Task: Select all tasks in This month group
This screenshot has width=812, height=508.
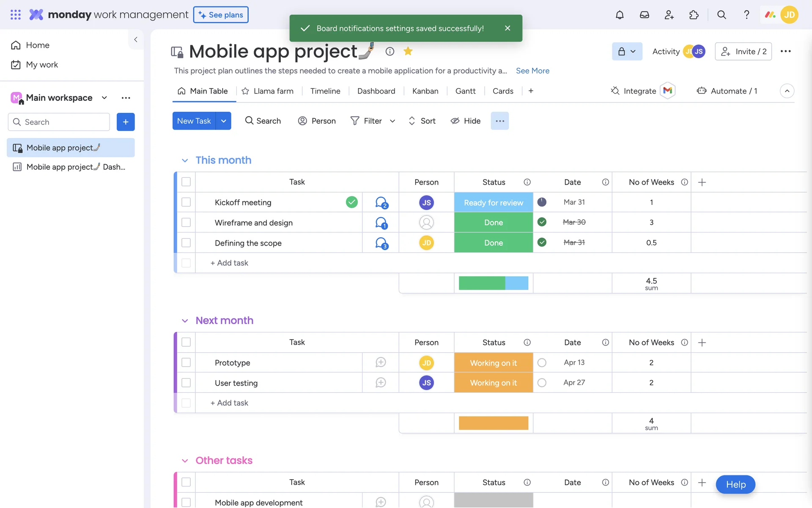Action: (186, 182)
